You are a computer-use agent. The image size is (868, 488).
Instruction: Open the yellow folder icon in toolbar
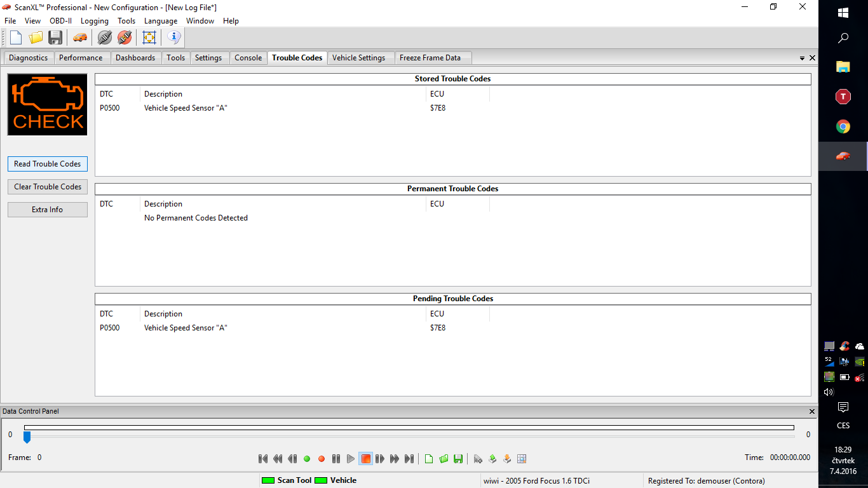coord(36,37)
